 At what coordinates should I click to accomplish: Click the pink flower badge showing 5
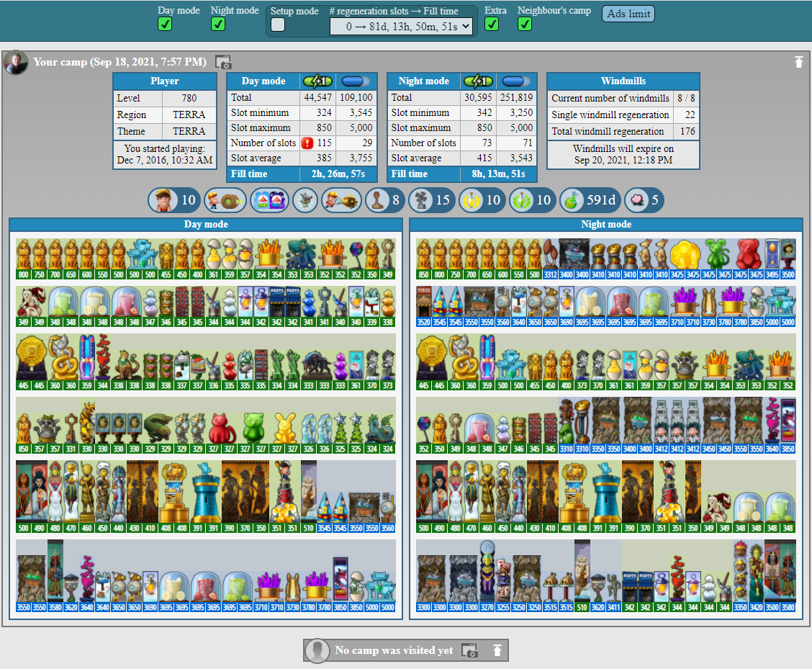pyautogui.click(x=644, y=200)
